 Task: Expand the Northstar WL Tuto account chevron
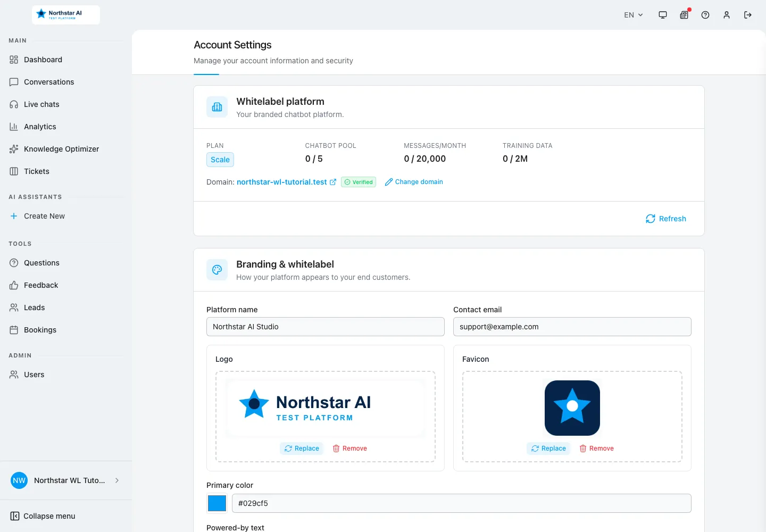click(117, 480)
